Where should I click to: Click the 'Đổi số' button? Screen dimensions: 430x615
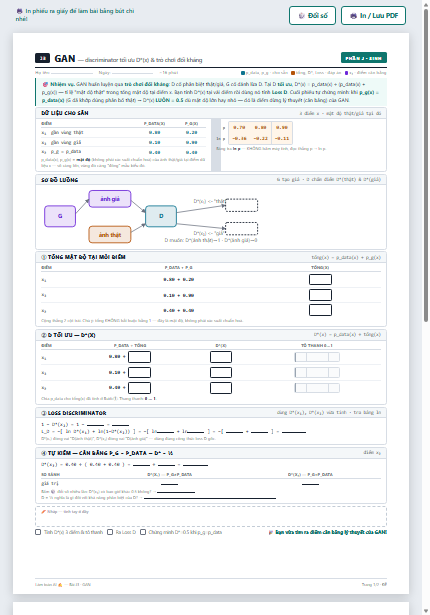(312, 16)
